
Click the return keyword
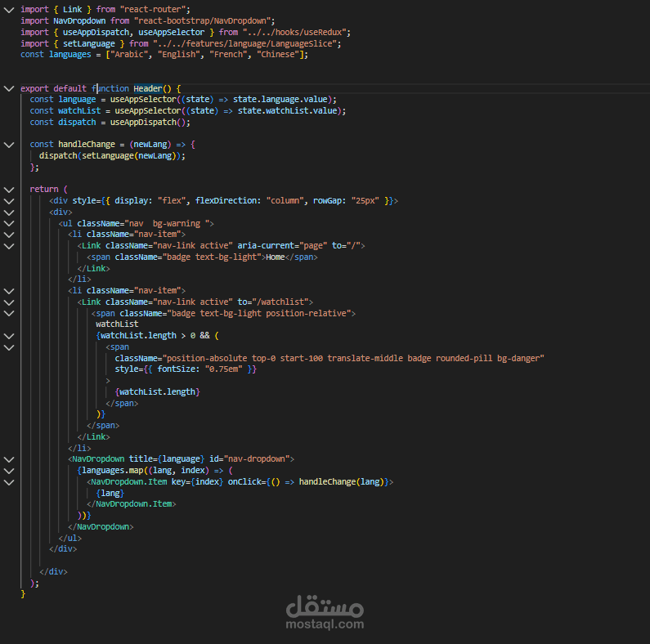(x=44, y=189)
